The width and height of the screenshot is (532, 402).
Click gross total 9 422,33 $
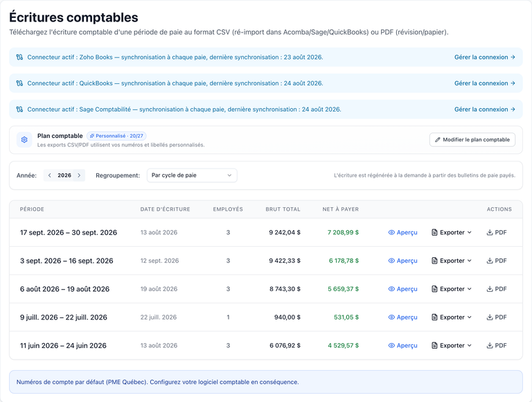click(x=285, y=261)
